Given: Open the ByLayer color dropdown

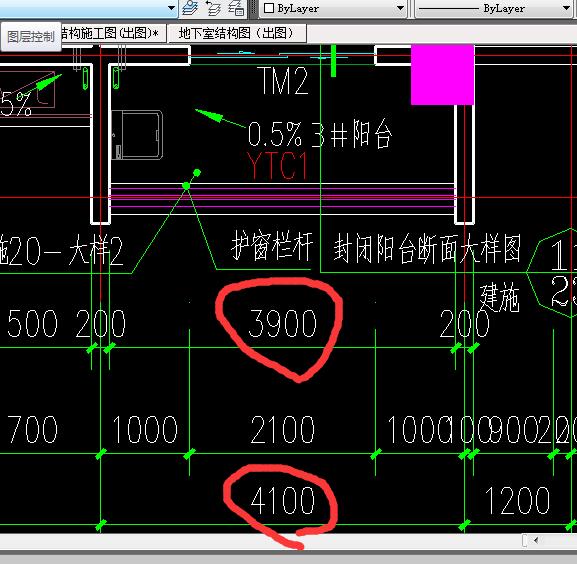Looking at the screenshot, I should tap(400, 8).
